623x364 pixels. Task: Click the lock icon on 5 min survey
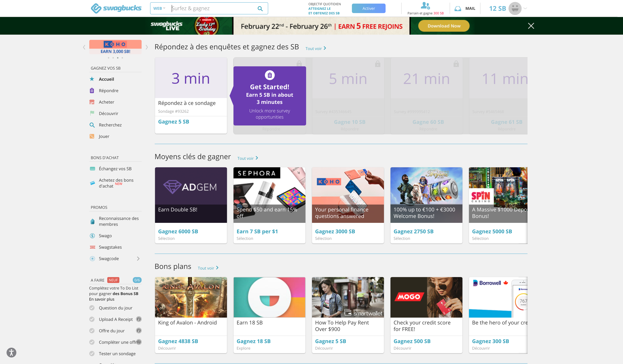click(378, 64)
